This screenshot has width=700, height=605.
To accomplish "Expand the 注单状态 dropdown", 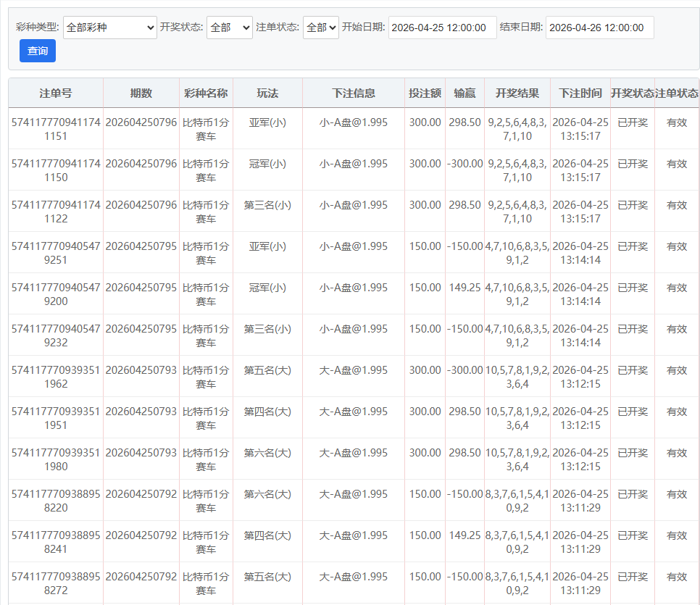I will click(x=320, y=28).
